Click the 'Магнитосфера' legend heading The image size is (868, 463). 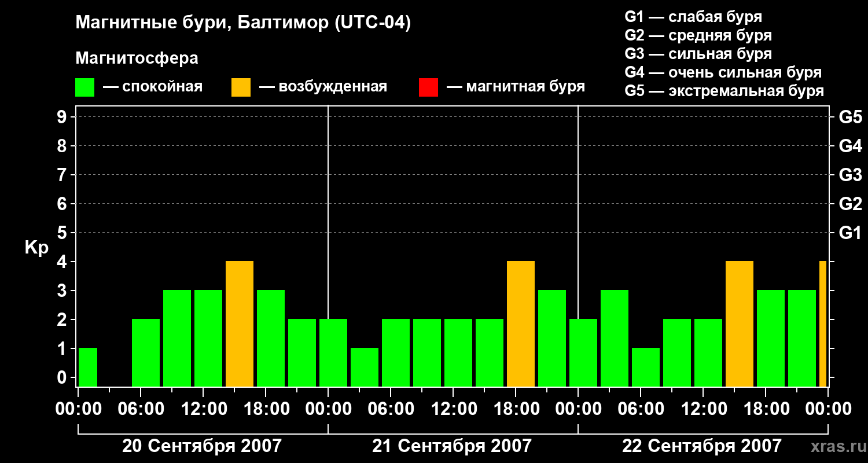click(x=137, y=58)
